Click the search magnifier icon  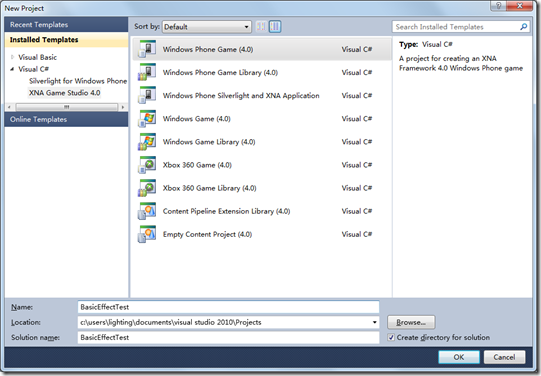(523, 27)
